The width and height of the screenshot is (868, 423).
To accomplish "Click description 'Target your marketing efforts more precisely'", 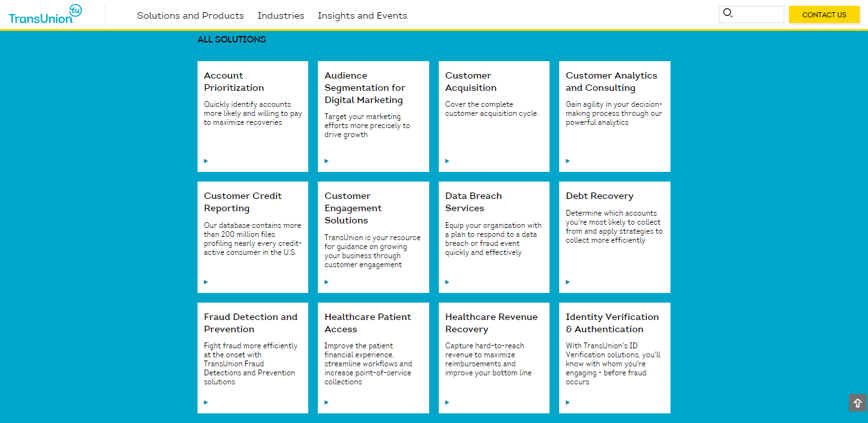I will [367, 126].
